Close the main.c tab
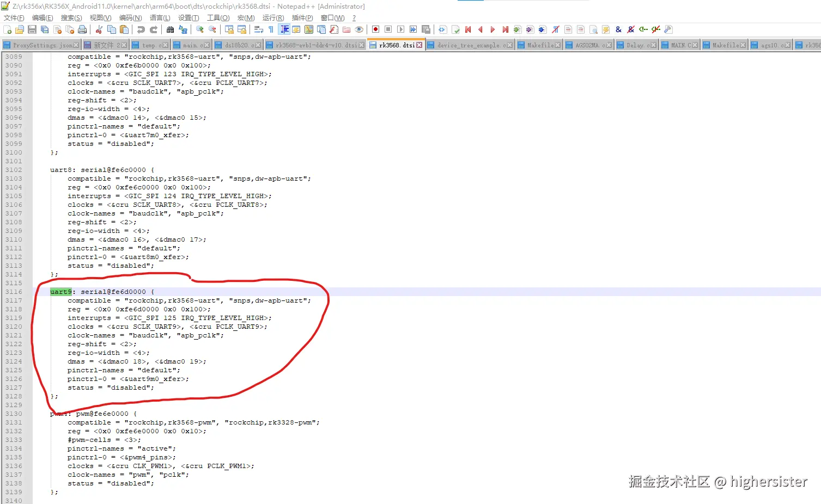This screenshot has width=821, height=504. pos(207,45)
